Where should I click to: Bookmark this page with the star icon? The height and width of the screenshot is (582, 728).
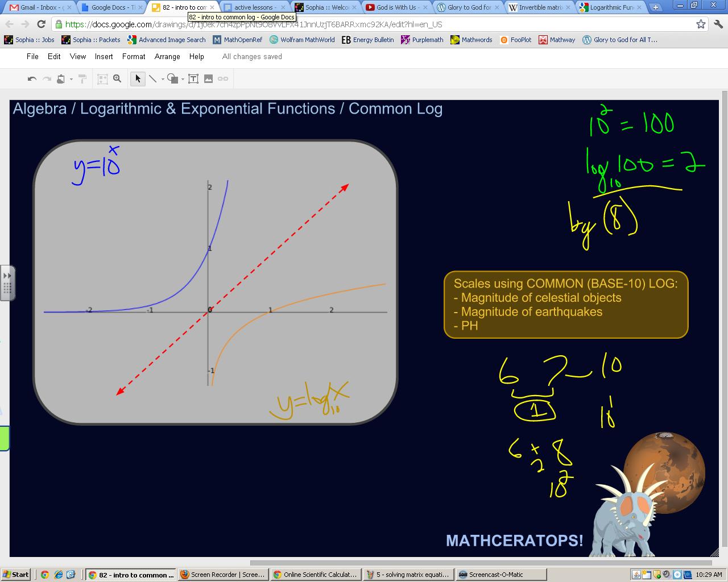coord(701,24)
